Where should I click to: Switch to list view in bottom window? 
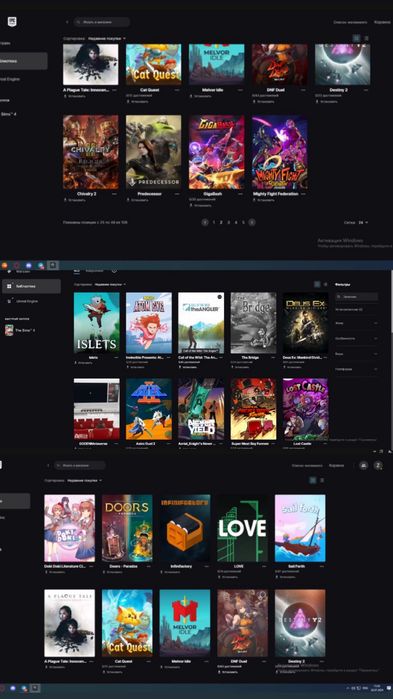(322, 480)
